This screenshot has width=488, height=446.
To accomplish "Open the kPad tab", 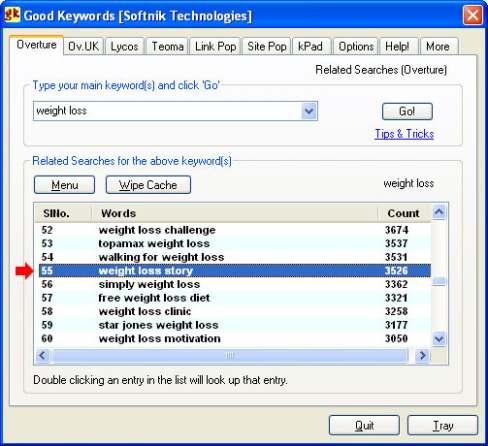I will (310, 46).
